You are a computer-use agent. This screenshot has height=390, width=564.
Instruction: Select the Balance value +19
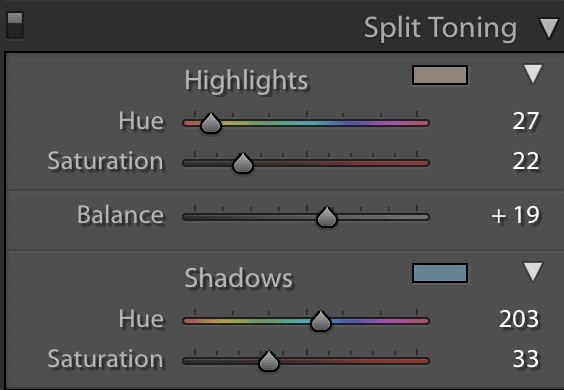pos(515,215)
